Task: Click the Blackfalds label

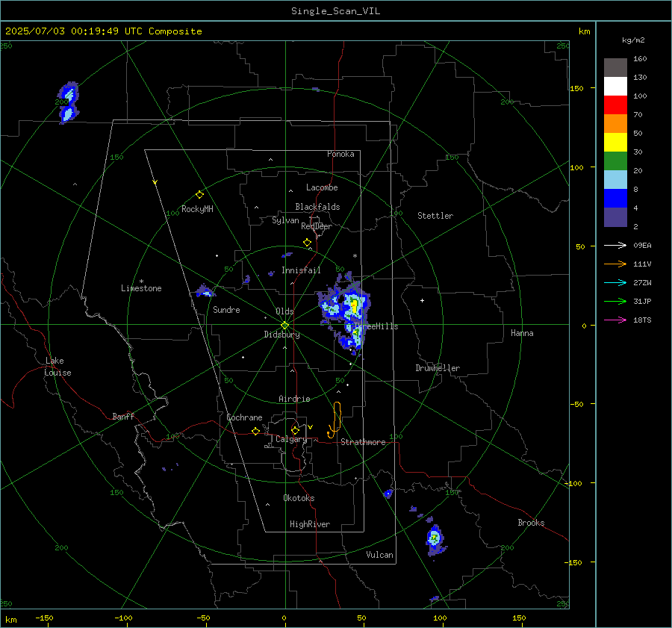Action: pos(317,207)
